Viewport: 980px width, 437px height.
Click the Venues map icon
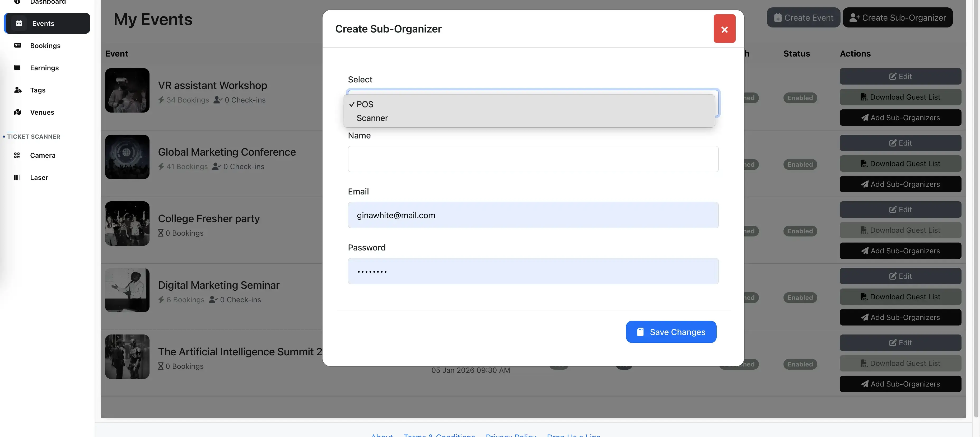pos(18,112)
